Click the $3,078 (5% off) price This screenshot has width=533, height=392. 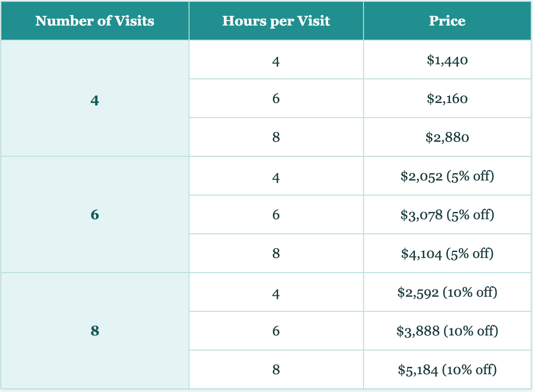pyautogui.click(x=447, y=215)
